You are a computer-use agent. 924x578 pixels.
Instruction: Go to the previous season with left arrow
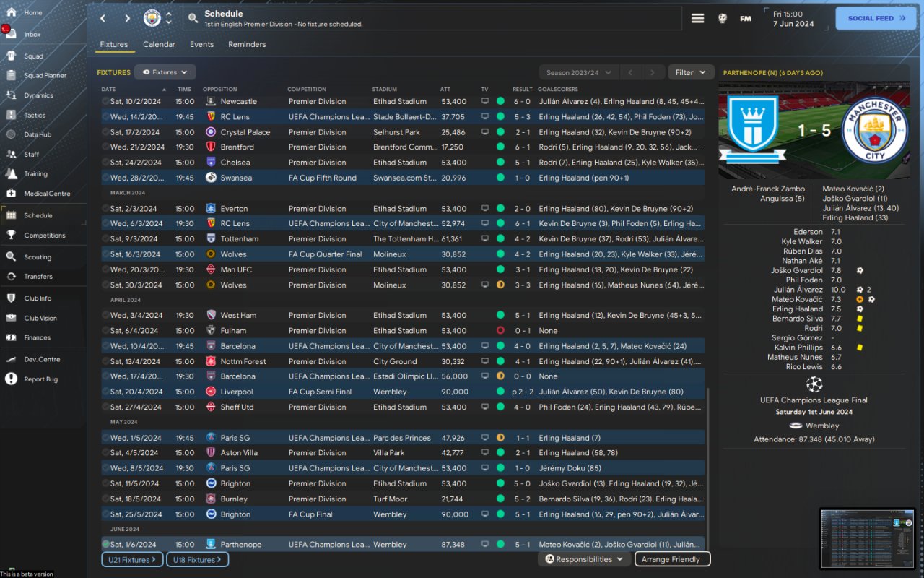(x=629, y=72)
